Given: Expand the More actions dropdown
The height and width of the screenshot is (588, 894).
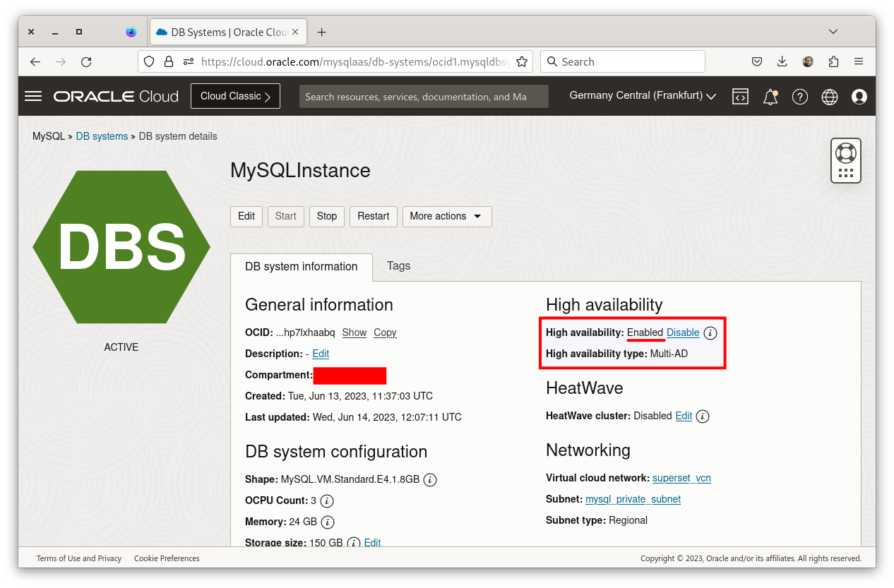Looking at the screenshot, I should pos(446,216).
